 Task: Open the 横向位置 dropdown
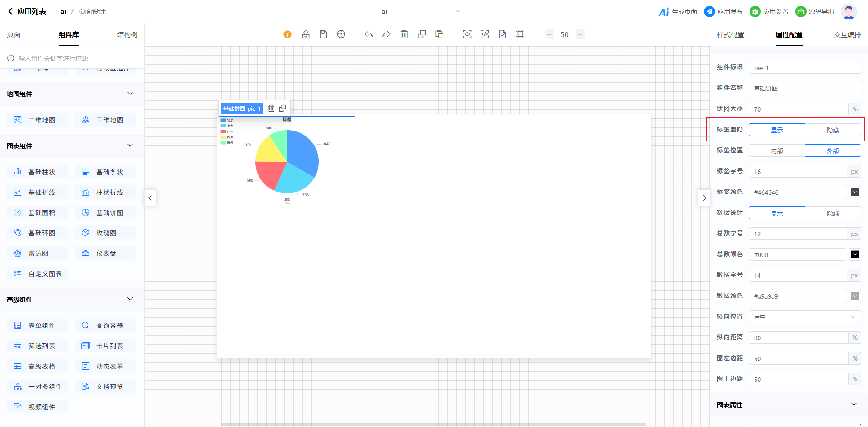[x=805, y=317]
